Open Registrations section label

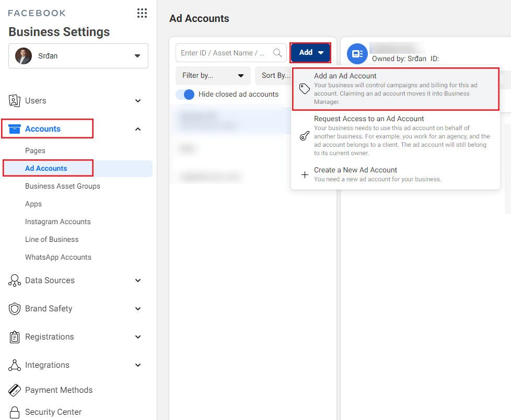[x=50, y=337]
